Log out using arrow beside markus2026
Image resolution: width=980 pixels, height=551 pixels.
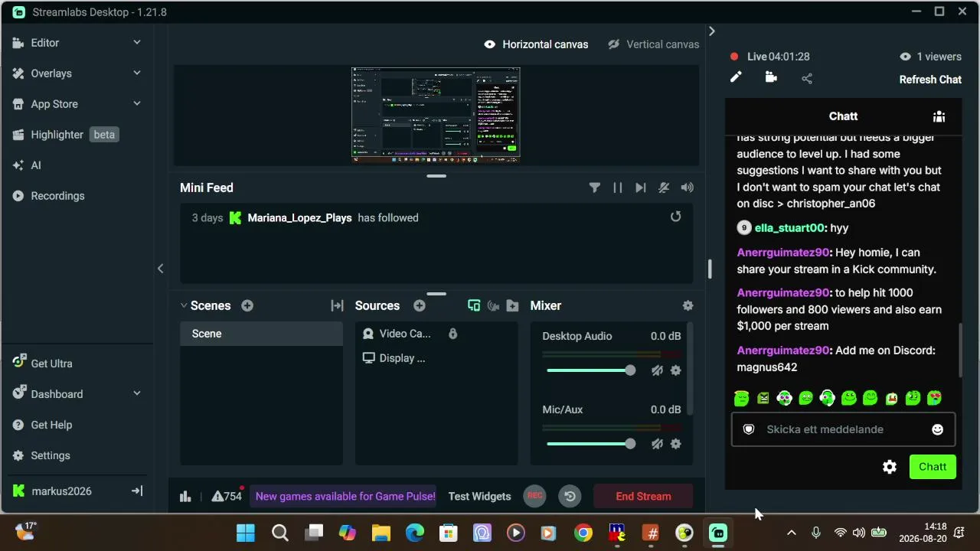(x=137, y=491)
